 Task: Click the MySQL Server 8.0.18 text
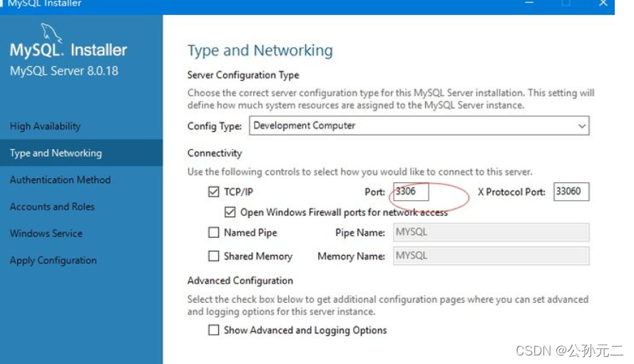coord(64,71)
